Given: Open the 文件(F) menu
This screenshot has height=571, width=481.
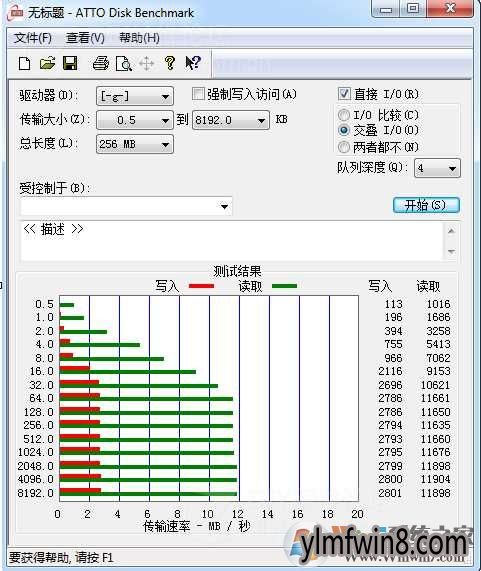Looking at the screenshot, I should pos(33,38).
